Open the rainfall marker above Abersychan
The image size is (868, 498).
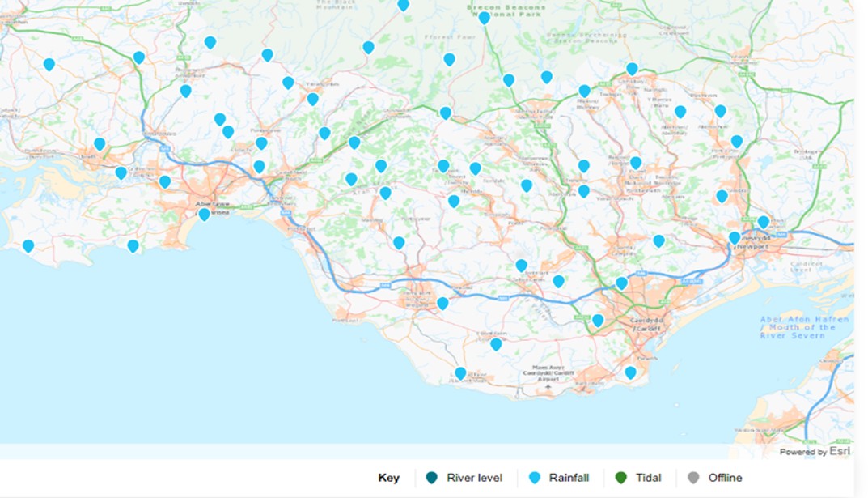720,112
